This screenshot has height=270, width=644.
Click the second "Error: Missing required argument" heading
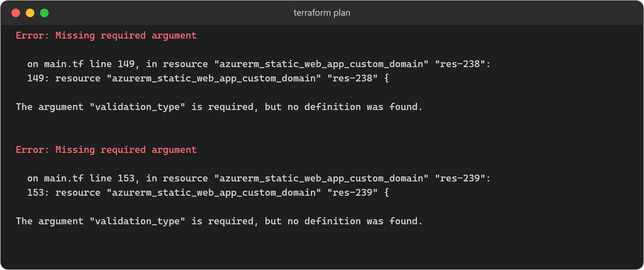106,150
